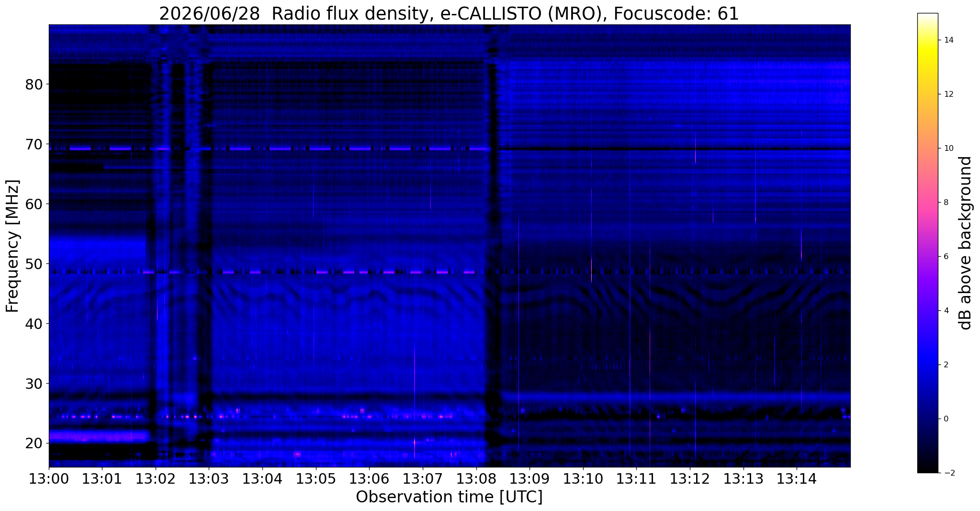The width and height of the screenshot is (980, 511).
Task: Click the 13:14 time axis label
Action: tap(797, 479)
